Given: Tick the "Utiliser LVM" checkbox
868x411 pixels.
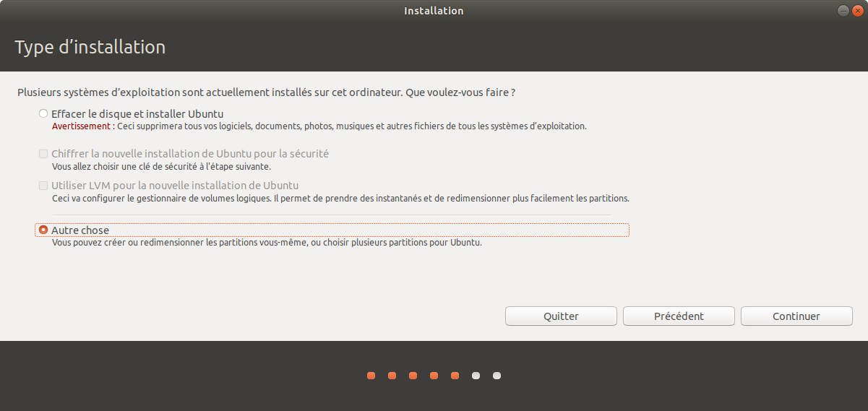Looking at the screenshot, I should (43, 186).
